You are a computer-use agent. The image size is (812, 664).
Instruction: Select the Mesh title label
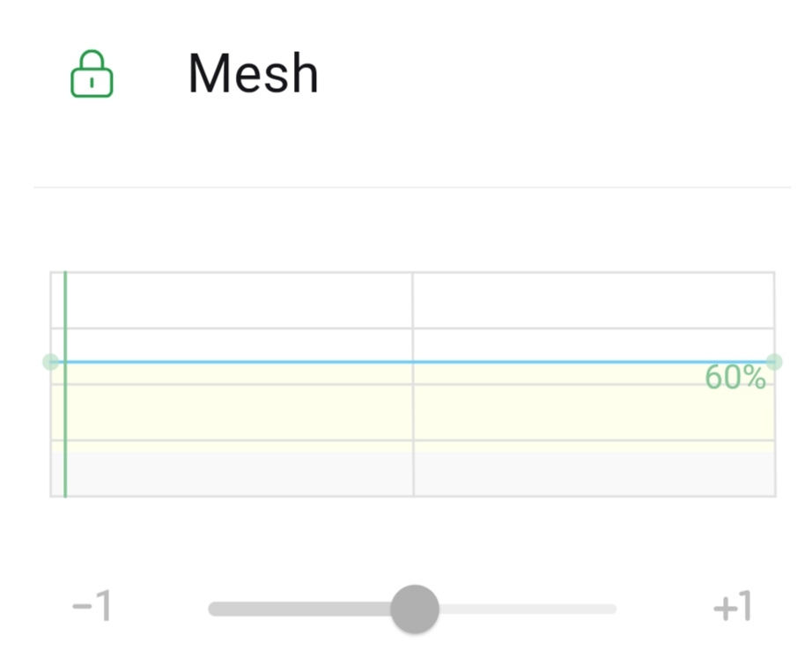coord(253,74)
